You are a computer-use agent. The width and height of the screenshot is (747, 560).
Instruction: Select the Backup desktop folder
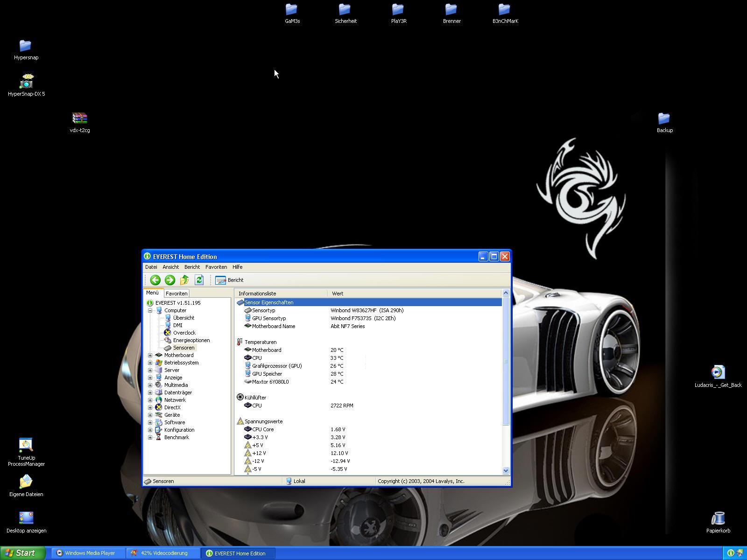[x=664, y=123]
